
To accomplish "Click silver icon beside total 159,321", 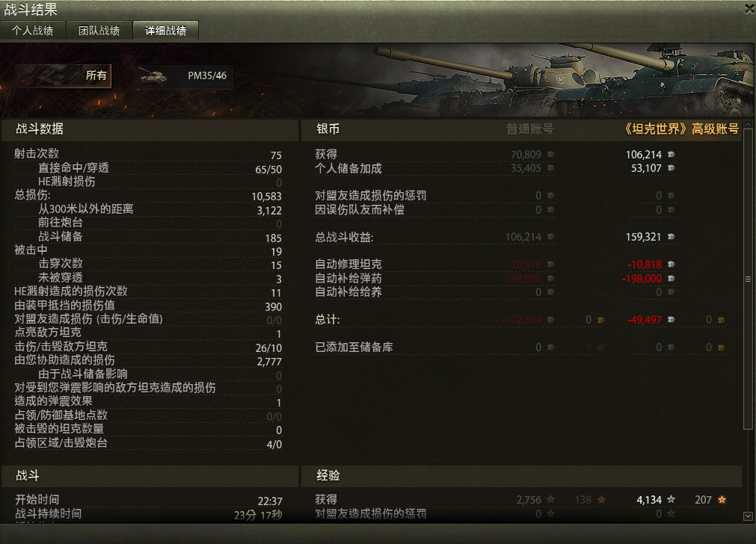I will click(671, 237).
